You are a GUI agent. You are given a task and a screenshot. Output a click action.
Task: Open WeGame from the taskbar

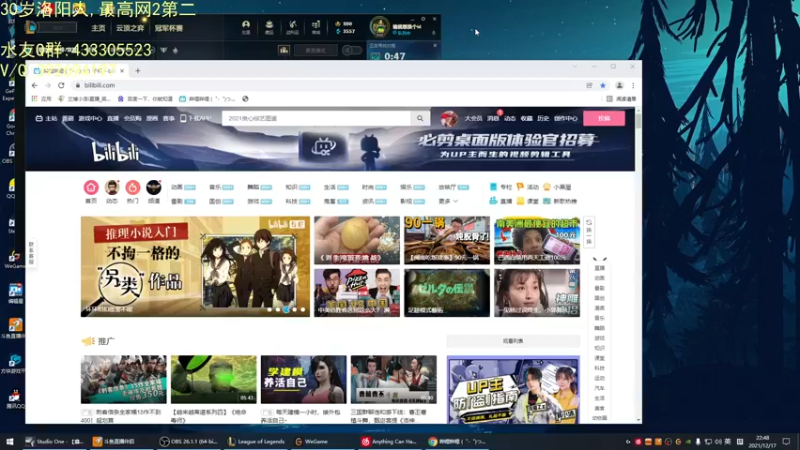(312, 441)
